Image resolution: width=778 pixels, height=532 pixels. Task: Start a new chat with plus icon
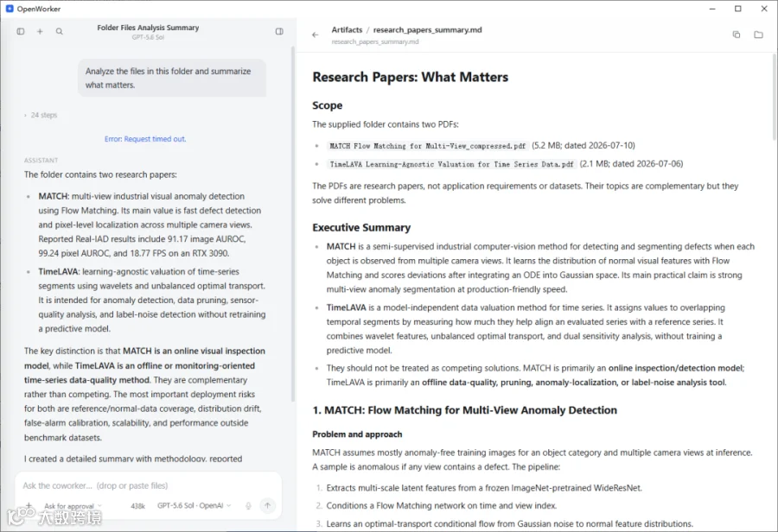[40, 31]
